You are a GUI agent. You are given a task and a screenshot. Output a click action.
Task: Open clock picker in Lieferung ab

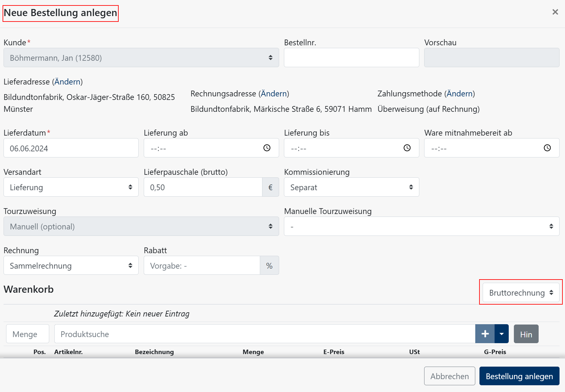[x=267, y=148]
